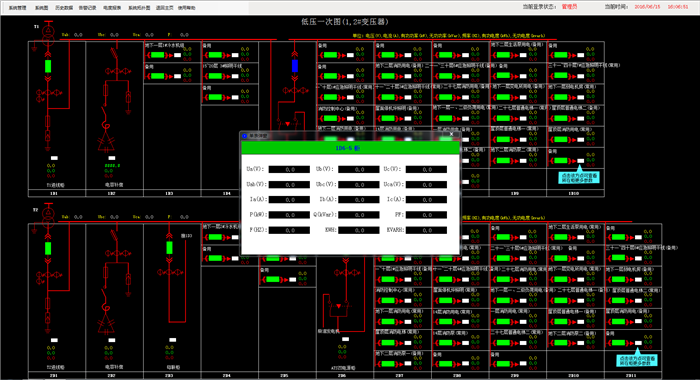
Task: Open the 系统管理 menu
Action: coord(17,8)
